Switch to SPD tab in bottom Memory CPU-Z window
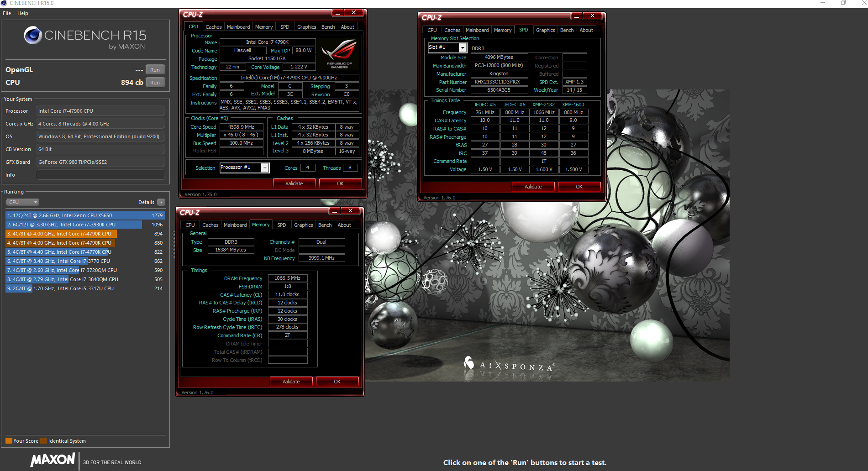The height and width of the screenshot is (471, 868). click(x=281, y=225)
